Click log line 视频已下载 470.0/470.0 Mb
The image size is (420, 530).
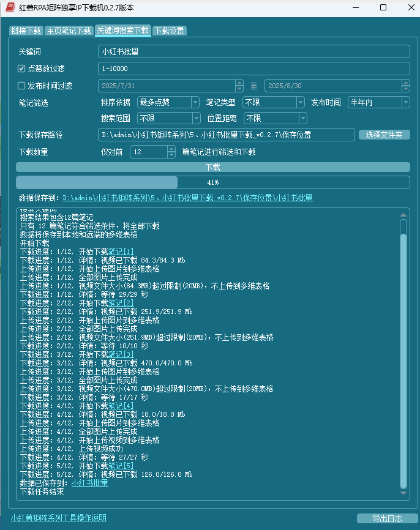[146, 363]
